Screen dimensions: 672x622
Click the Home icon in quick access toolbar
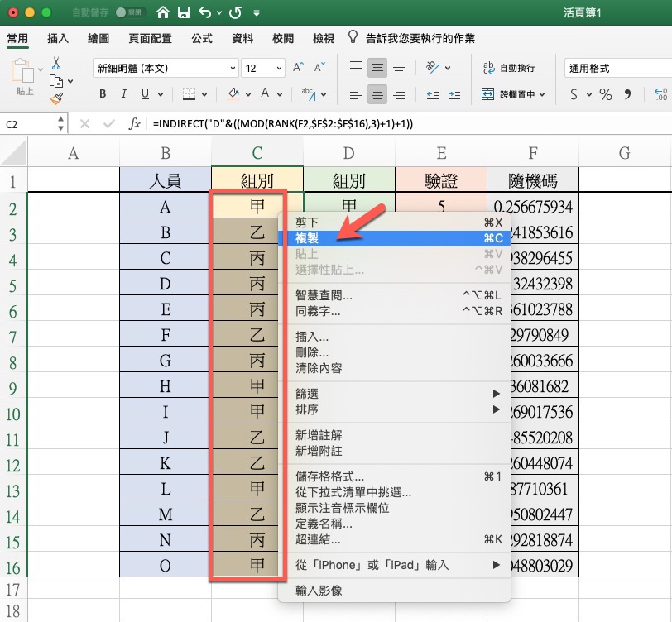tap(163, 13)
